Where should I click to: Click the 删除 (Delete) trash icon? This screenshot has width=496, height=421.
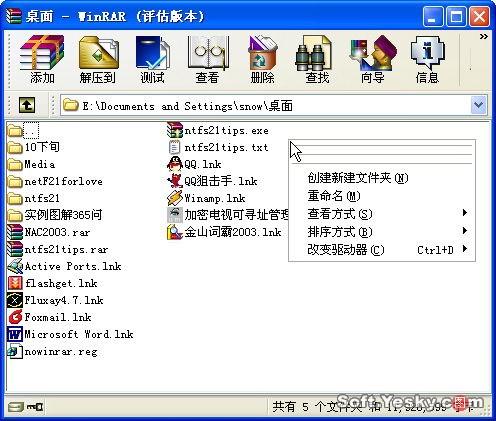tap(262, 59)
